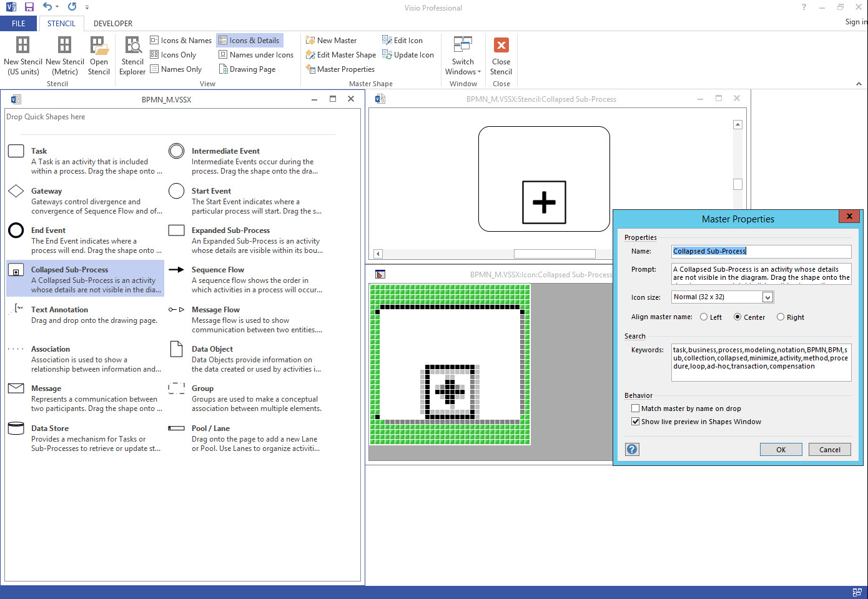Open help from the Master Properties dialog
This screenshot has height=599, width=868.
[x=632, y=449]
